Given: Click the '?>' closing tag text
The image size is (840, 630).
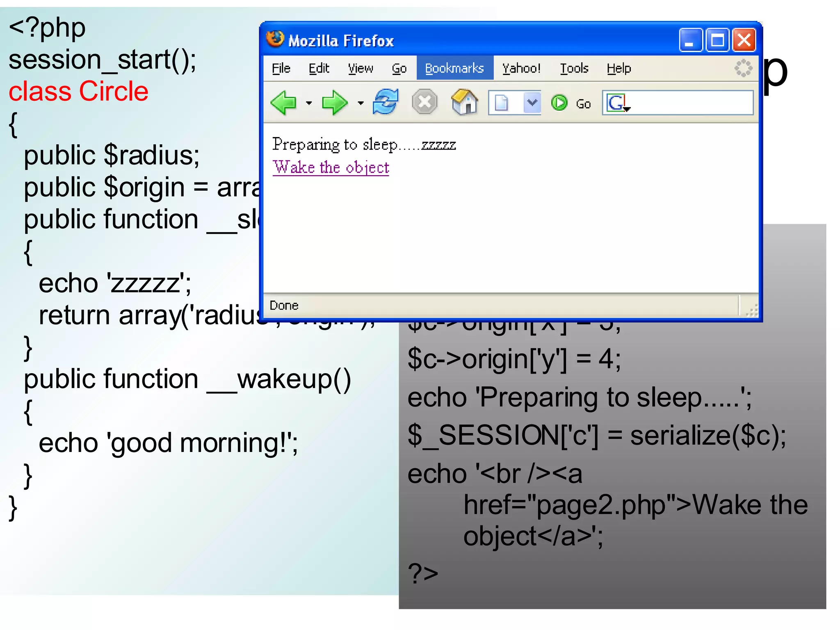Looking at the screenshot, I should [423, 573].
